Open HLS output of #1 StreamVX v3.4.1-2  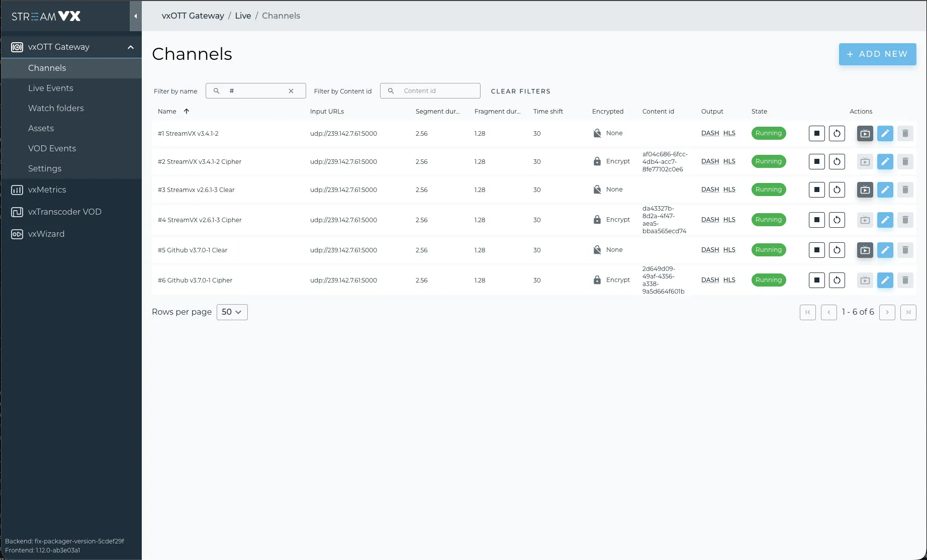[729, 133]
